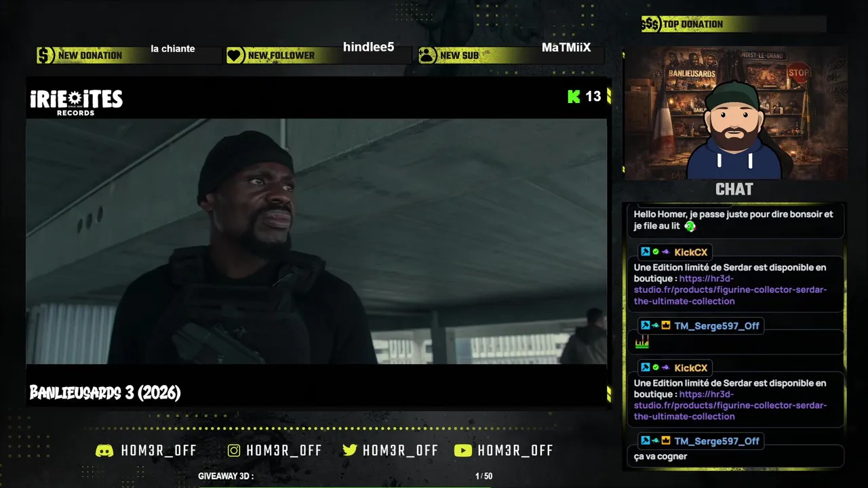Click the 'H0M3R_OFF' handle next to Discord
The height and width of the screenshot is (488, 868).
(159, 451)
